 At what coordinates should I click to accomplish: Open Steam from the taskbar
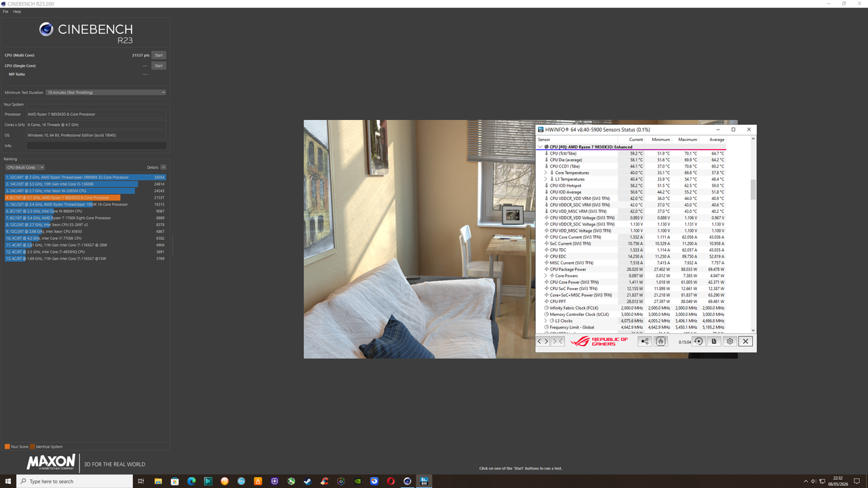click(307, 481)
